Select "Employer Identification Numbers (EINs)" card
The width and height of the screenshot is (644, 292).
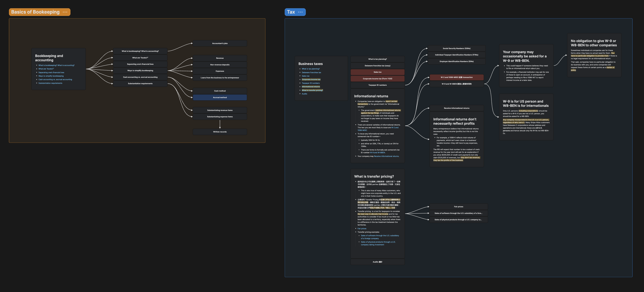[x=457, y=61]
